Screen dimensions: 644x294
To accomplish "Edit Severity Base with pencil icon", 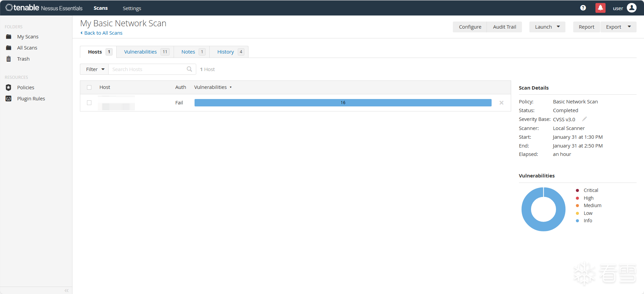I will (584, 119).
